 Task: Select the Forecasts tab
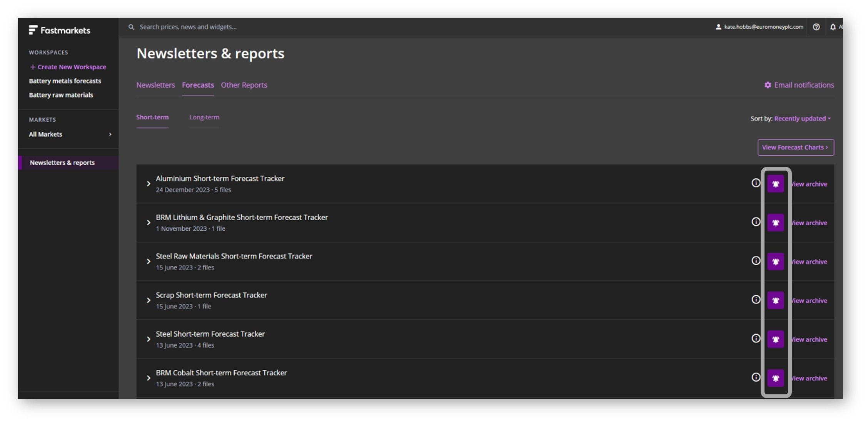click(198, 85)
